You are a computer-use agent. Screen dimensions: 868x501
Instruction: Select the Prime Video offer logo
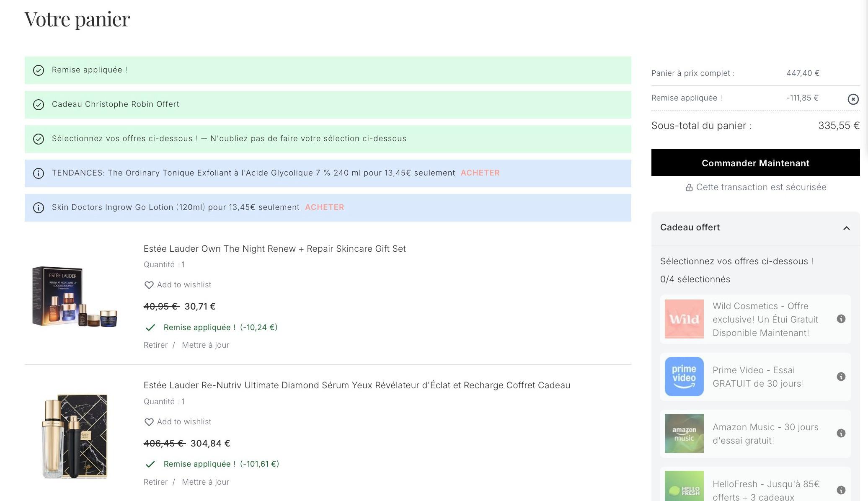click(684, 377)
